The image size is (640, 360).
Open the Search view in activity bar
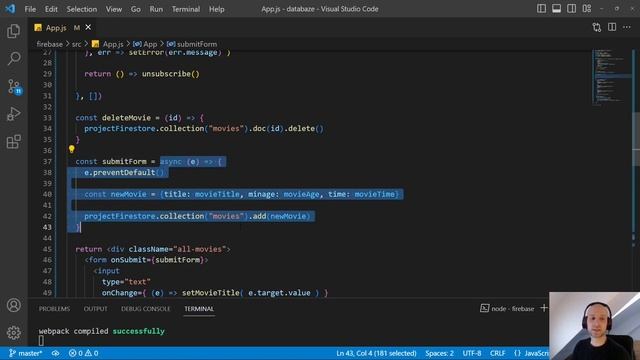13,58
